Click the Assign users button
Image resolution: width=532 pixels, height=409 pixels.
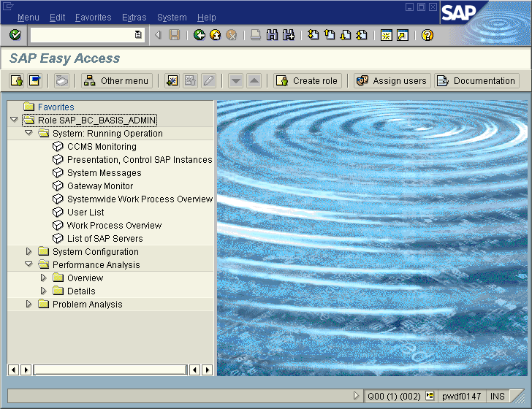point(392,81)
